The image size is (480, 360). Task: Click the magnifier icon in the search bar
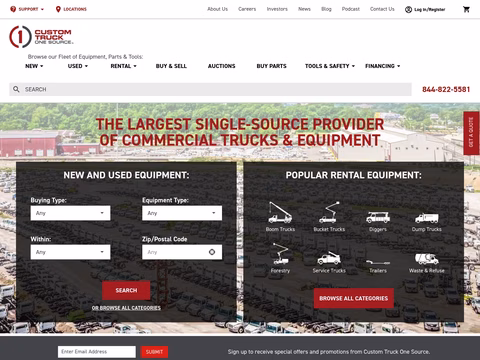pos(16,89)
